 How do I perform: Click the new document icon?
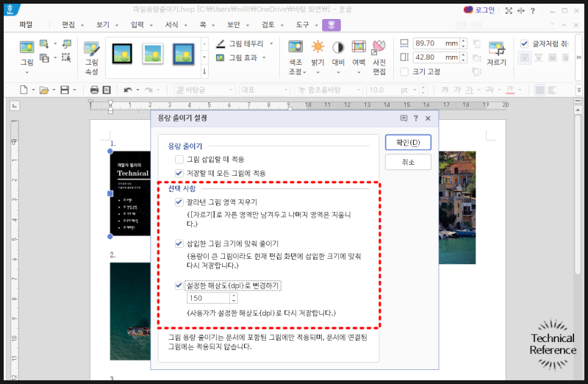pos(24,90)
